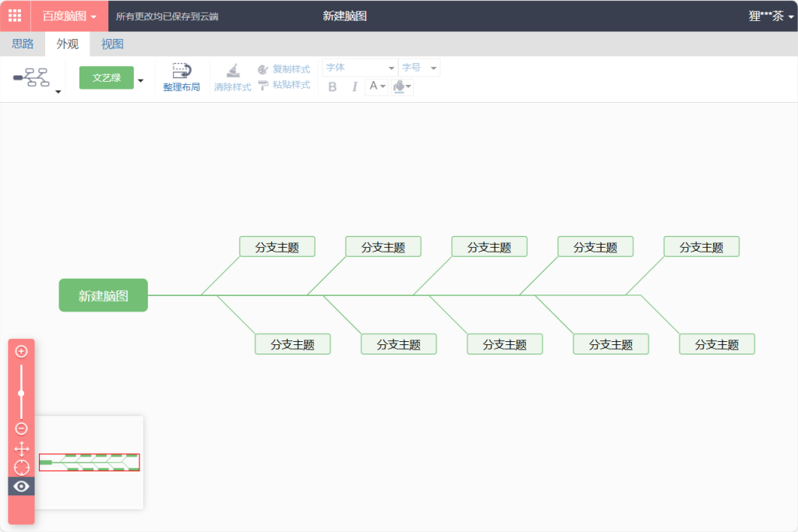The image size is (798, 532).
Task: Click 复制样式 copy style
Action: pos(284,69)
